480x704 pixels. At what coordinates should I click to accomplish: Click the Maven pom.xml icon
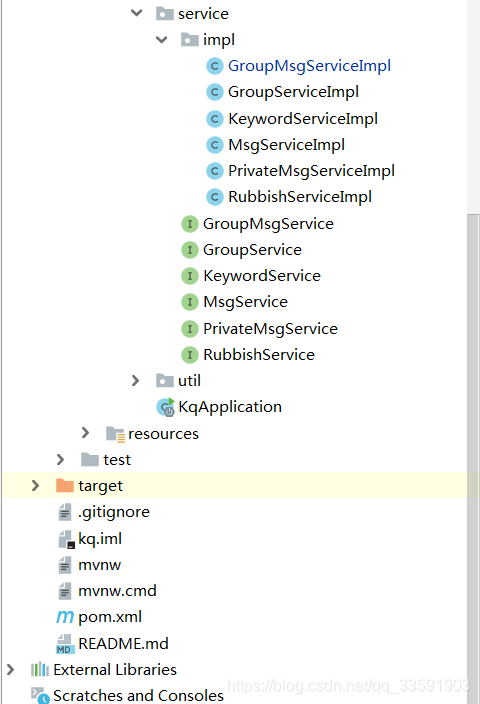(x=65, y=617)
